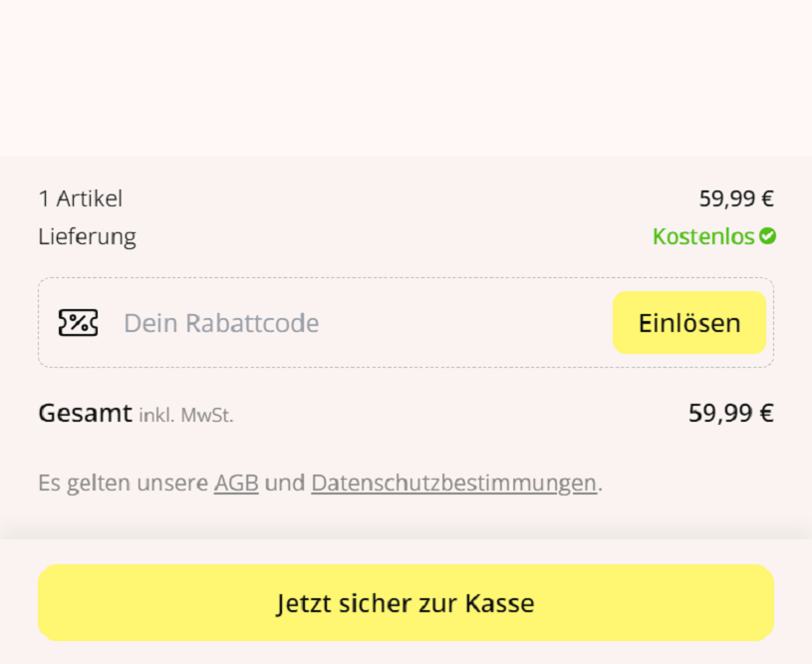Focus the Dein Rabattcode input field

pyautogui.click(x=359, y=323)
